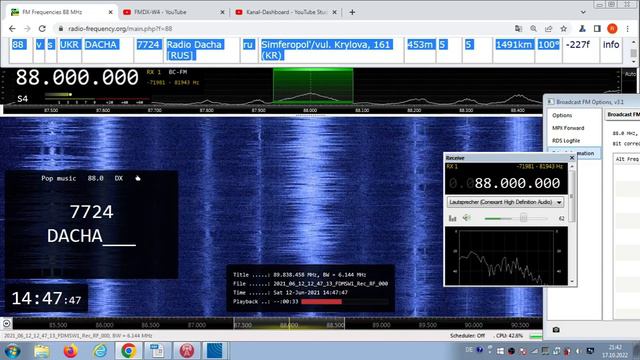The image size is (640, 360).
Task: Click the audio spectrum bars icon in Receive panel
Action: point(452,218)
